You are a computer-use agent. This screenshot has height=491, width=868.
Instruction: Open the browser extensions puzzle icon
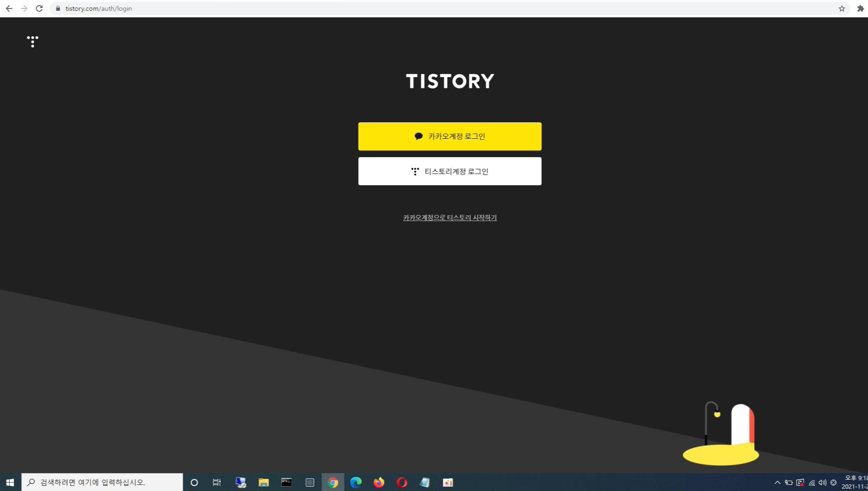coord(860,8)
